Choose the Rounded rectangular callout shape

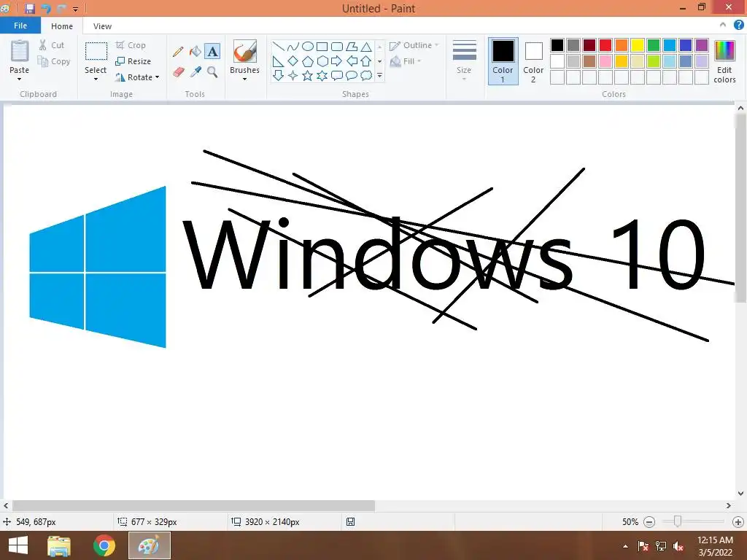click(337, 75)
